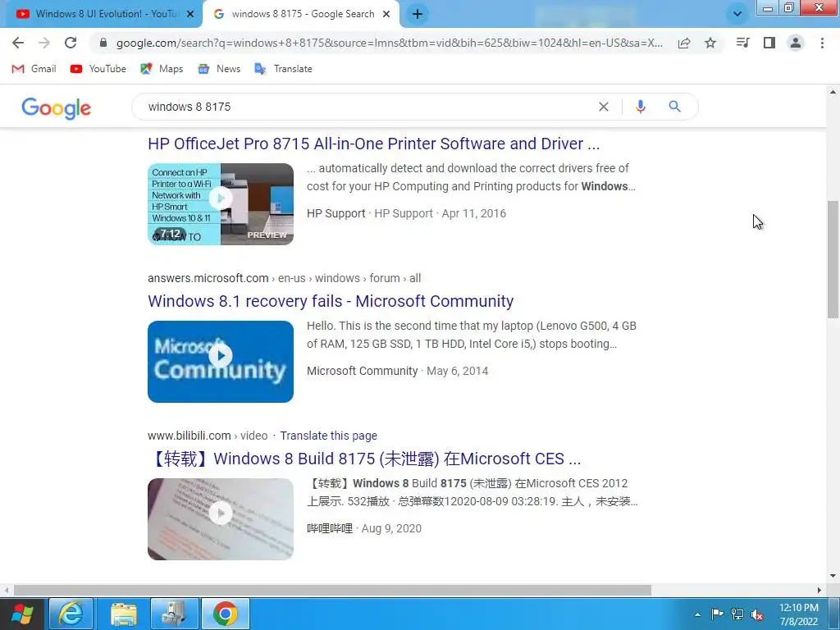This screenshot has width=840, height=630.
Task: Bookmark this page with star icon
Action: coord(710,43)
